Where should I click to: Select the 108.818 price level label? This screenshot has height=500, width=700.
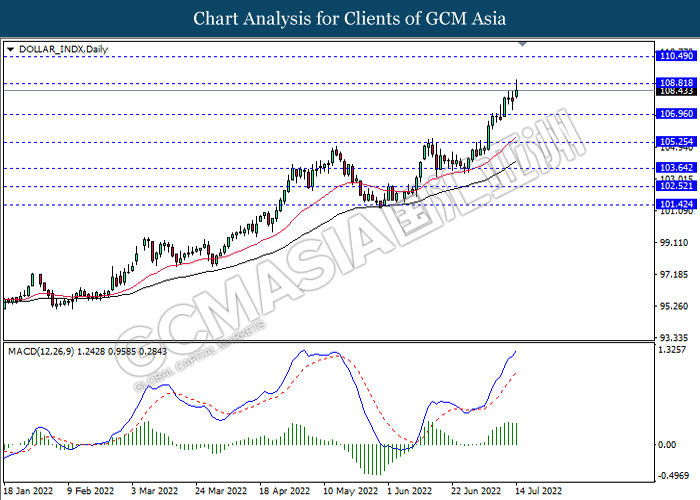coord(676,83)
